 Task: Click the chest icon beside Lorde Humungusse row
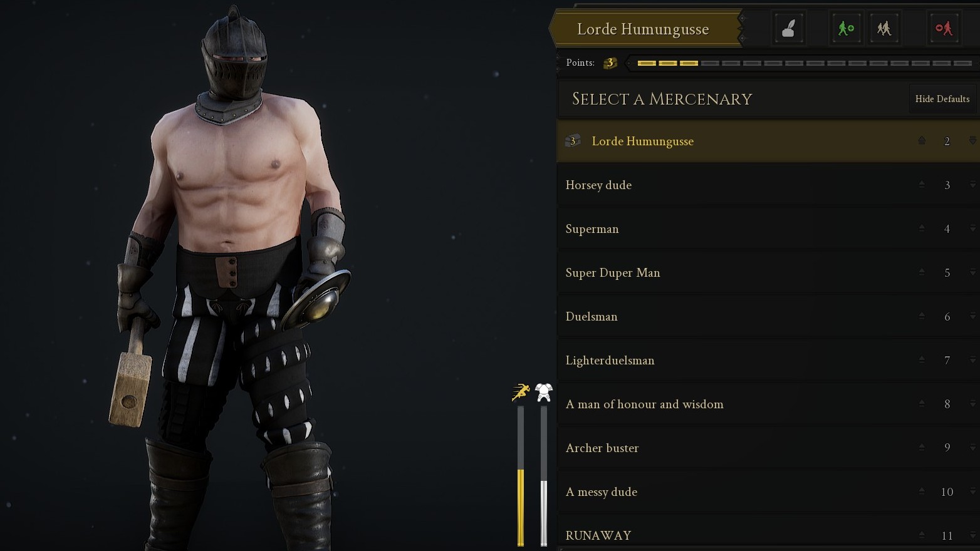pos(573,141)
